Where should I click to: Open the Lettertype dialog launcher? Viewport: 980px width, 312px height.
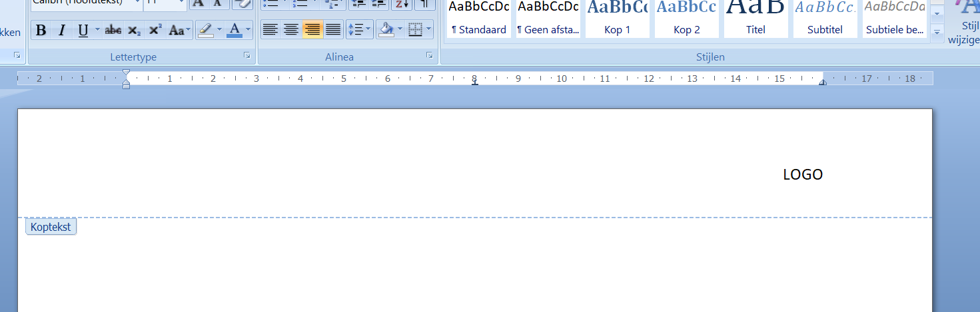click(247, 56)
